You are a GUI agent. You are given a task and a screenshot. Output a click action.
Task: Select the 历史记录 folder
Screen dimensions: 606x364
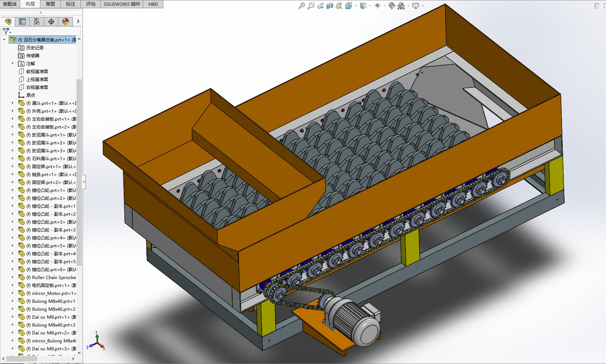point(35,48)
